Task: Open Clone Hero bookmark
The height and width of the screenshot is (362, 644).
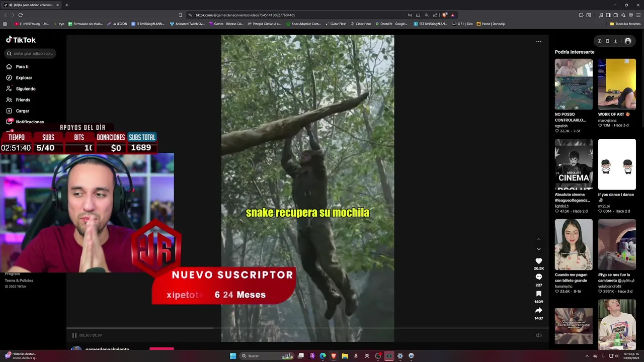Action: (361, 24)
